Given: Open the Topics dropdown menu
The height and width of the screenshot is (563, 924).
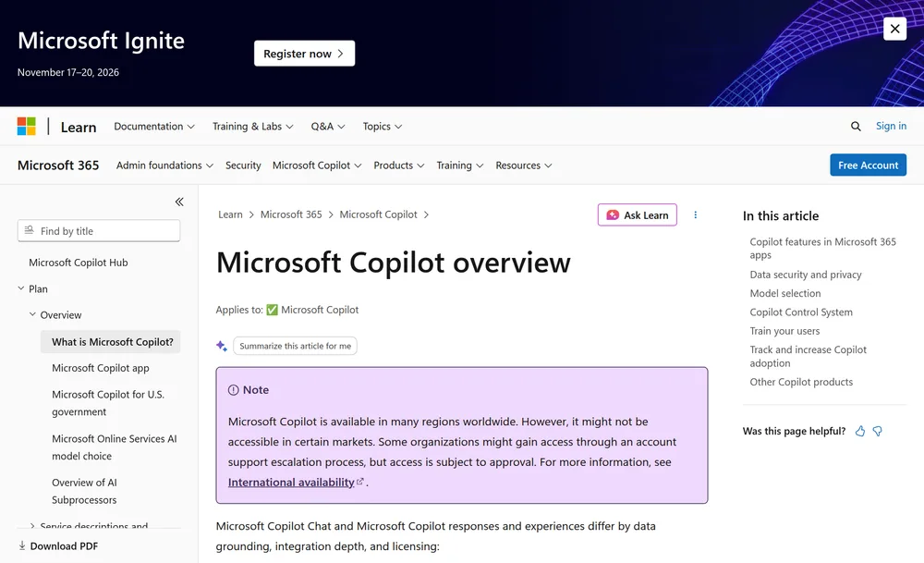Looking at the screenshot, I should coord(382,126).
